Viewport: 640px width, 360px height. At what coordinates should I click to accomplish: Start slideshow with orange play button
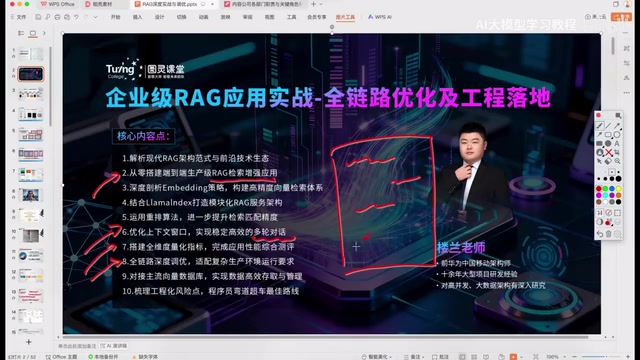[x=513, y=356]
